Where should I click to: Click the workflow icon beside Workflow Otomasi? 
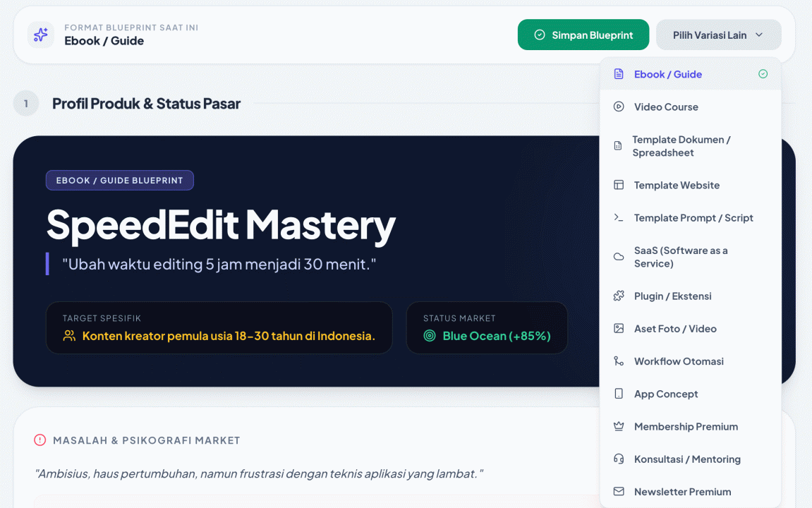click(x=619, y=361)
